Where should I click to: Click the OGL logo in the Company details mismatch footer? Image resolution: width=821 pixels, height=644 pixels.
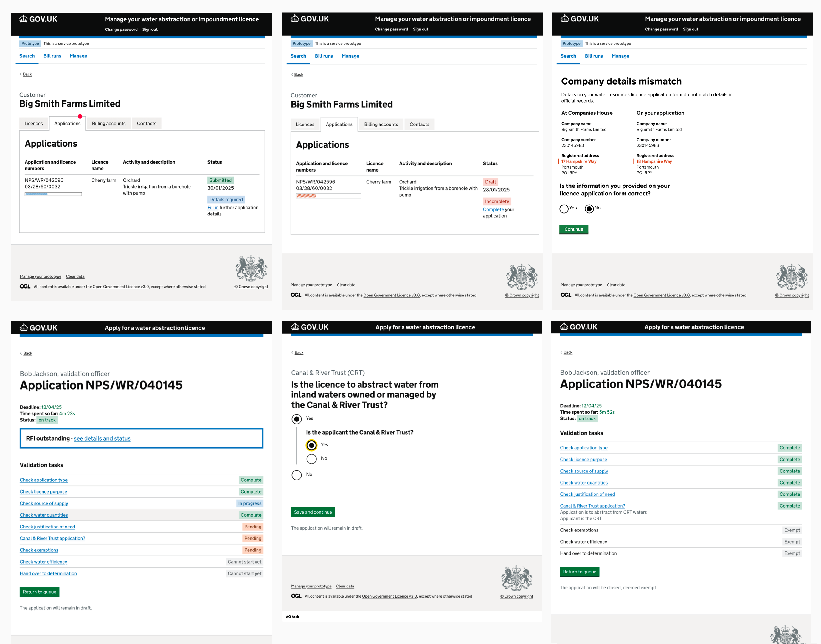click(566, 295)
